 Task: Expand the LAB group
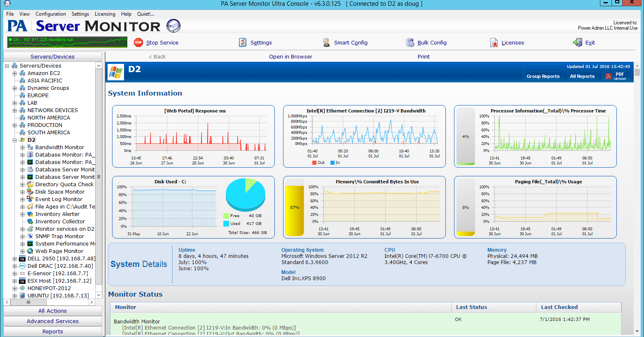pos(15,103)
